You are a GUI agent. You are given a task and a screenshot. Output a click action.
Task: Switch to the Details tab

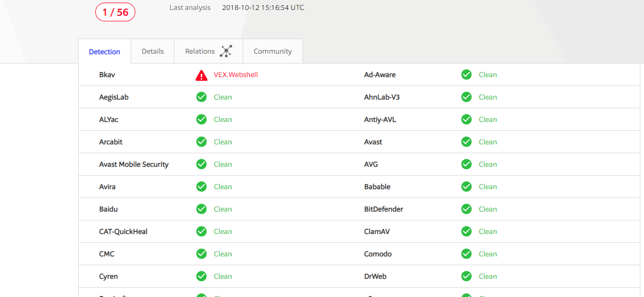click(153, 51)
